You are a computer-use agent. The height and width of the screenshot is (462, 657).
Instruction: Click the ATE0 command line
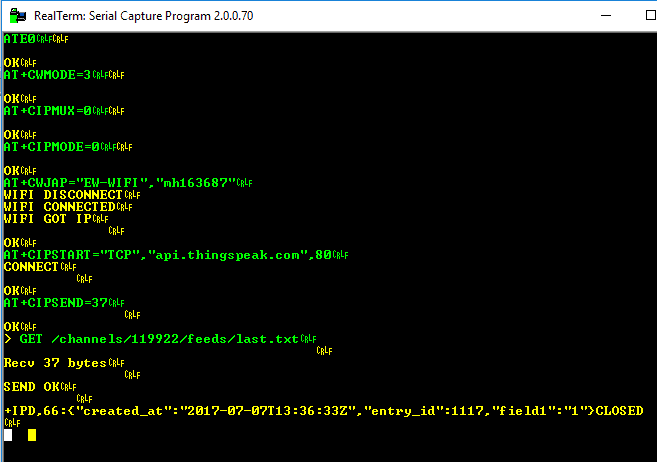(x=20, y=39)
